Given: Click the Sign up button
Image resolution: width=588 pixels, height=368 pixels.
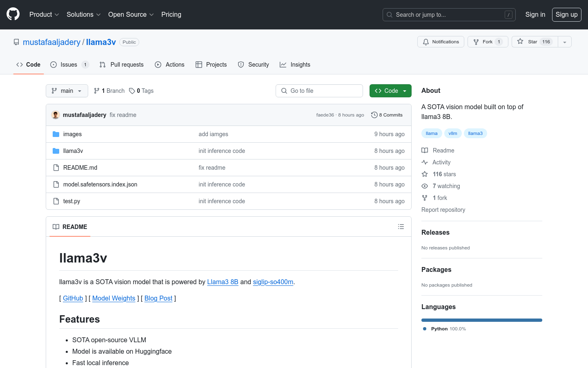Looking at the screenshot, I should pos(566,14).
